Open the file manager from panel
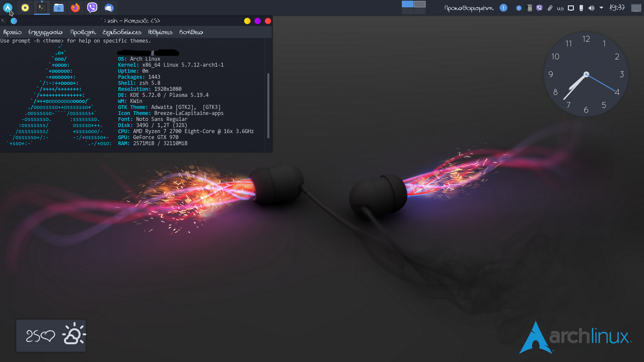 pos(59,8)
